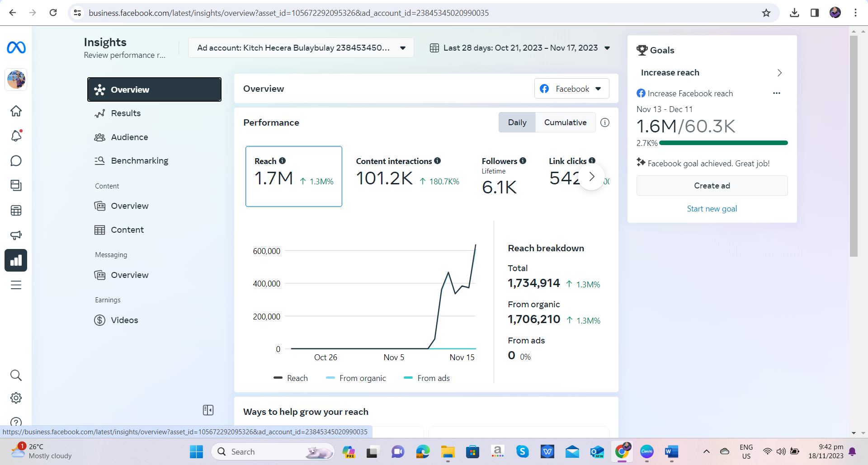Click the Create ad button
This screenshot has width=868, height=465.
click(x=712, y=186)
